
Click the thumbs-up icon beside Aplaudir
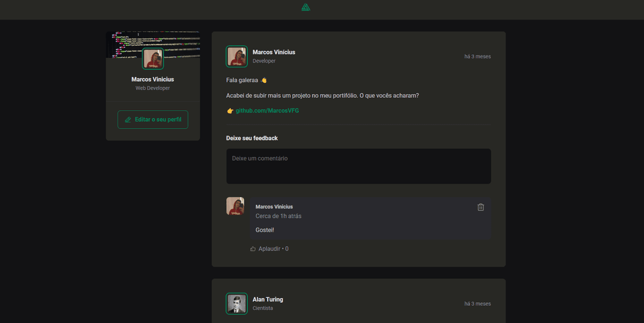[253, 249]
